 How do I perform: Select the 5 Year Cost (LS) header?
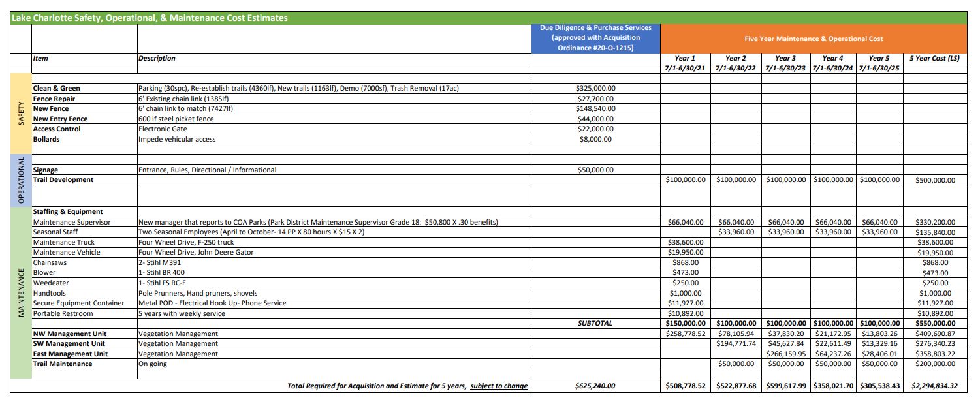tap(934, 59)
